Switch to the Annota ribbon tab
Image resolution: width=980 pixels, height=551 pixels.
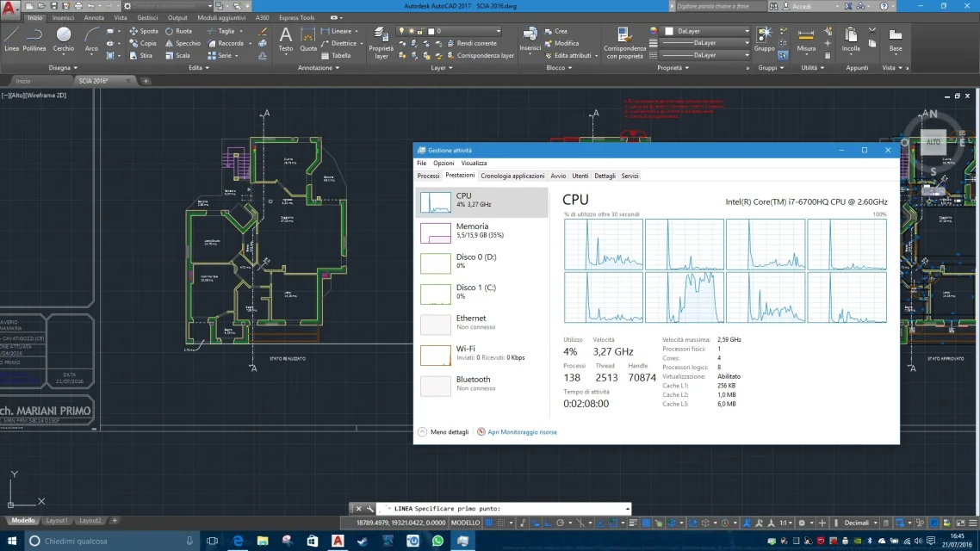tap(94, 17)
